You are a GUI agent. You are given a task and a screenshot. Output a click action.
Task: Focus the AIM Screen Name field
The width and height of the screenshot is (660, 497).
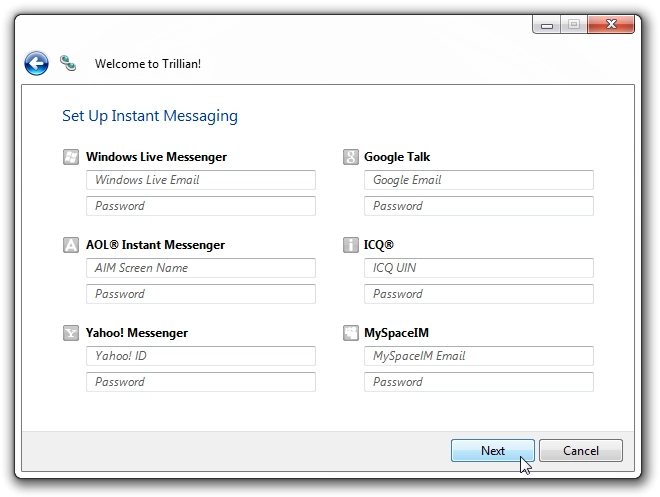[201, 268]
